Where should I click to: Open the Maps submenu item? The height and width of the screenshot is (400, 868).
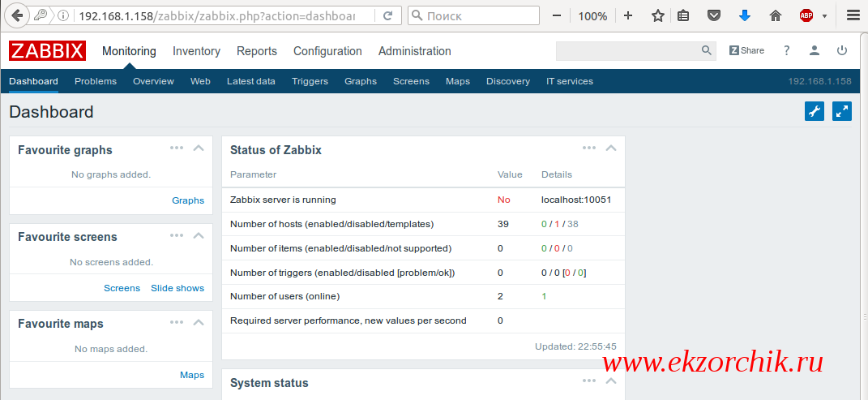458,81
